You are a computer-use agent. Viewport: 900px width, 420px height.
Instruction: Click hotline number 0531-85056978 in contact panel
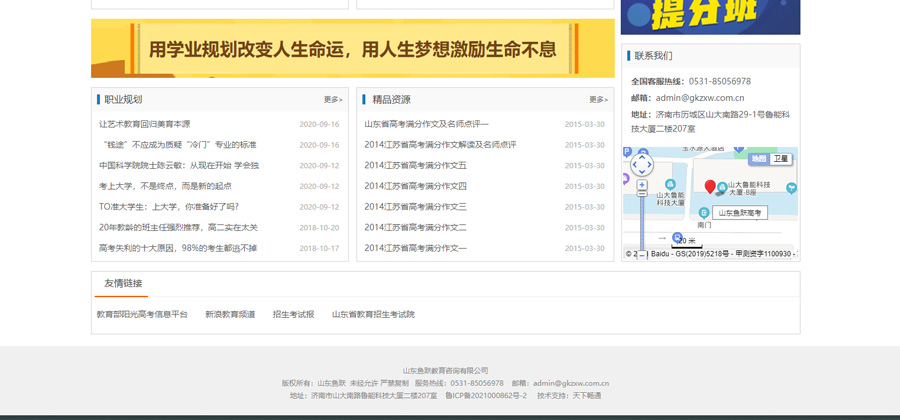720,81
